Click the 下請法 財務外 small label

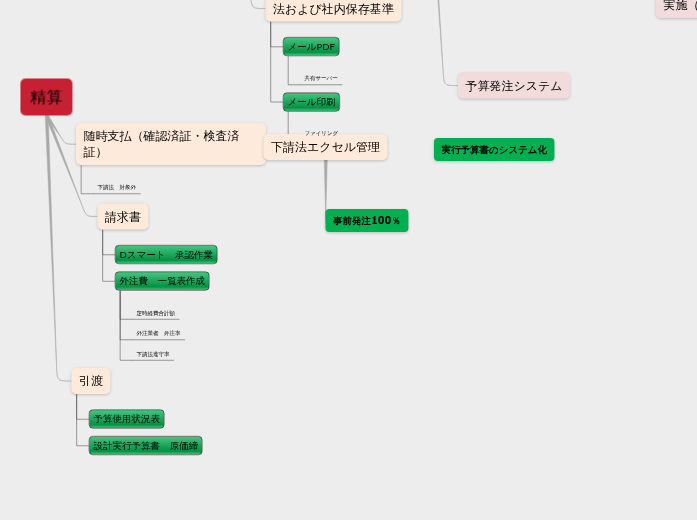tap(116, 187)
